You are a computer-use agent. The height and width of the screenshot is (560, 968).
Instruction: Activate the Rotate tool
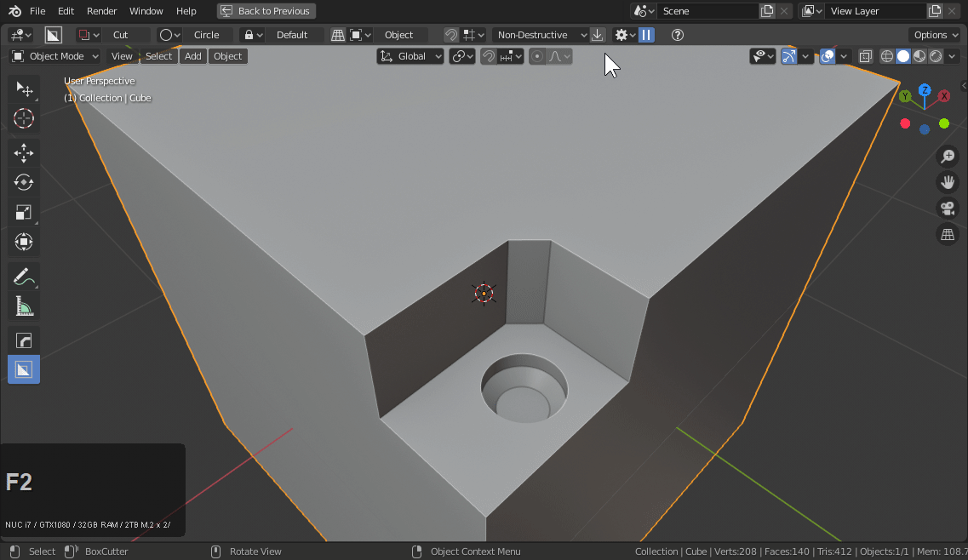point(24,182)
